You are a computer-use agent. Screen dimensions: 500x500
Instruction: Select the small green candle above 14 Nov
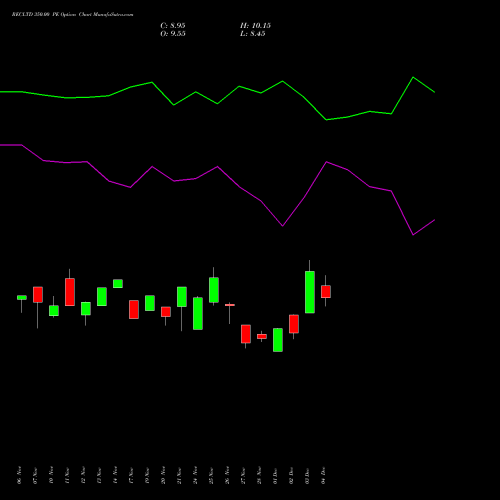(118, 284)
